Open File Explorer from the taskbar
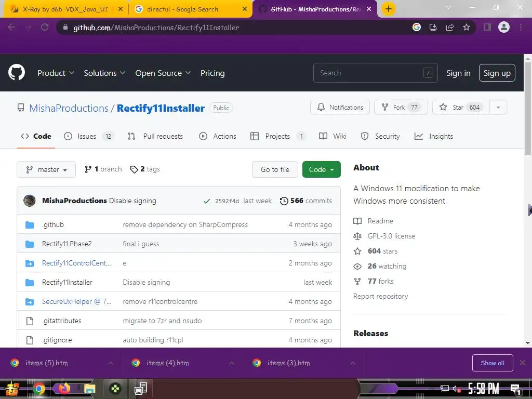532x399 pixels. click(89, 389)
